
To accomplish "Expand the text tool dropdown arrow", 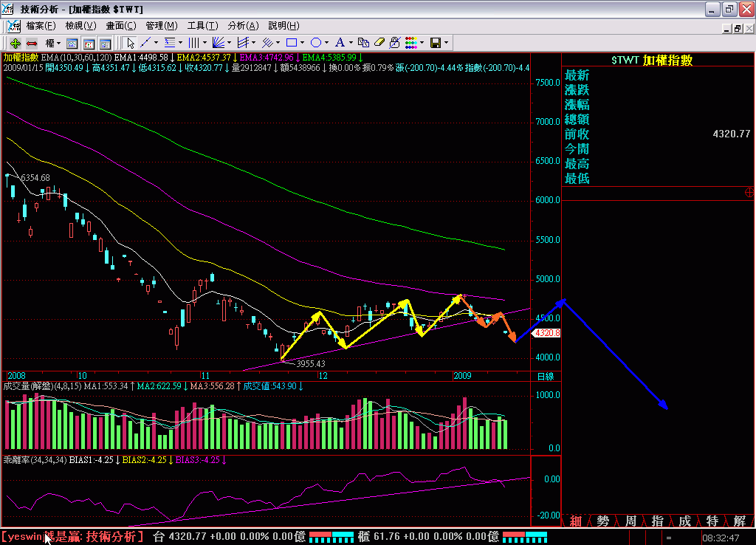I will point(351,43).
